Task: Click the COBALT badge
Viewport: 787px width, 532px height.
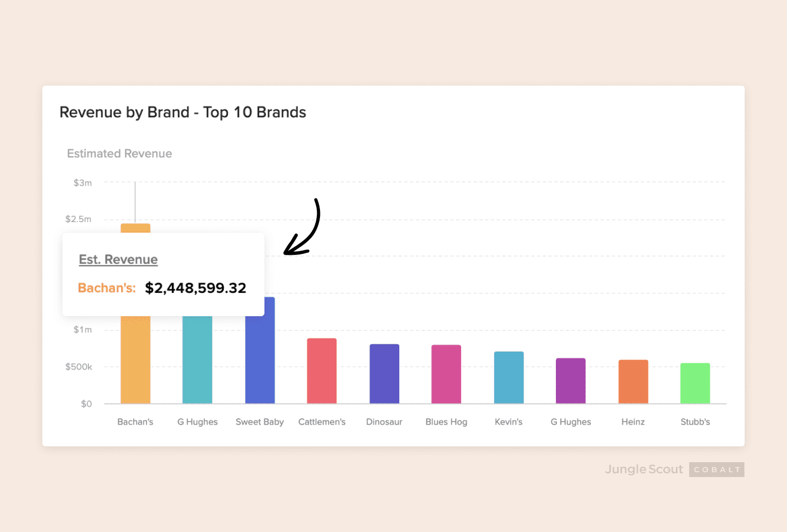Action: [717, 470]
